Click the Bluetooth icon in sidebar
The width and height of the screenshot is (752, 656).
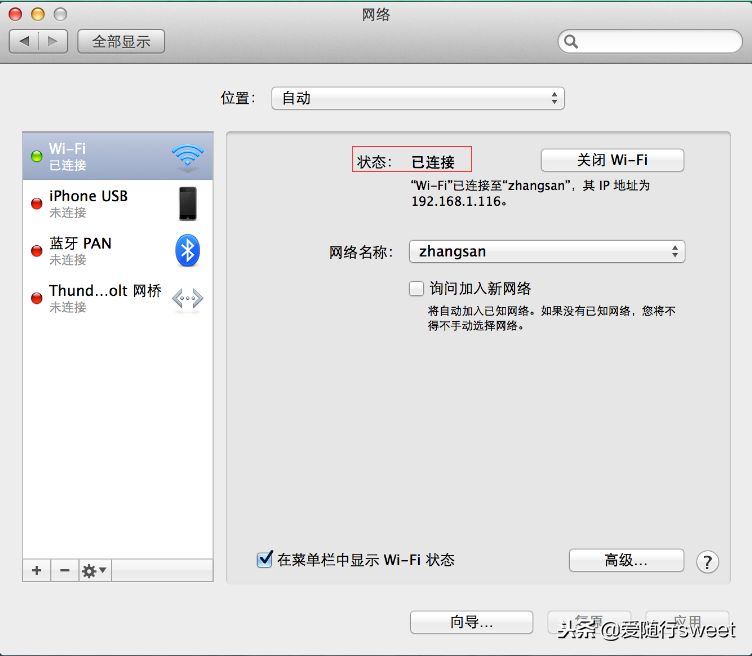point(188,250)
